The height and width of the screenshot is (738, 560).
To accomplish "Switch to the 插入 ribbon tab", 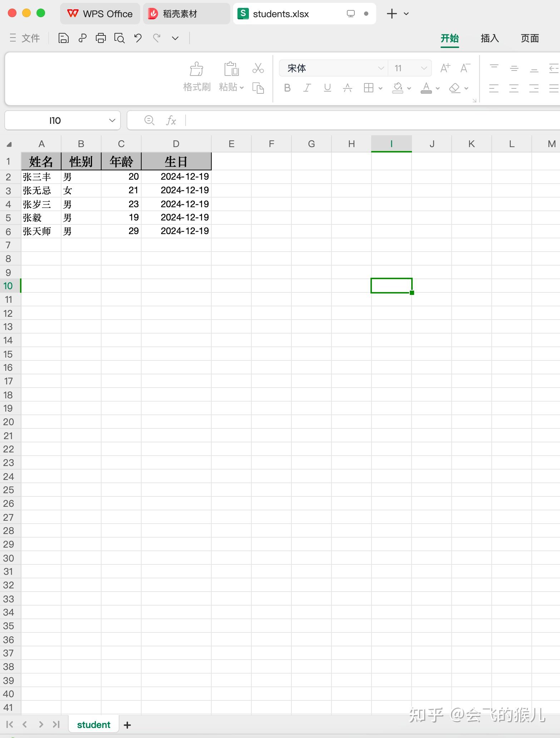I will pos(490,38).
